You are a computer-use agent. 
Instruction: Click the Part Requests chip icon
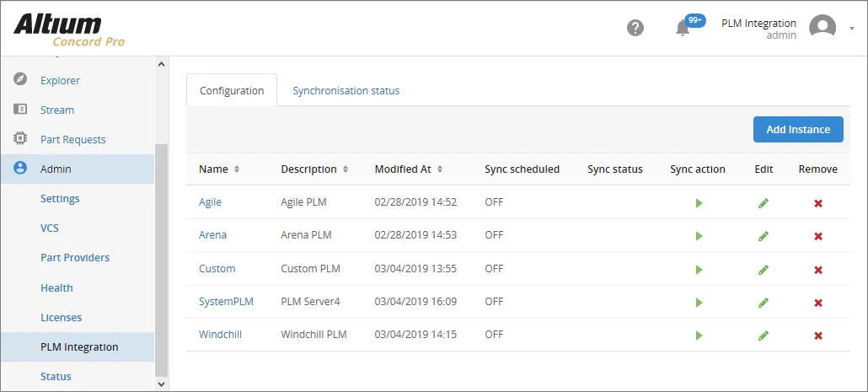point(20,138)
